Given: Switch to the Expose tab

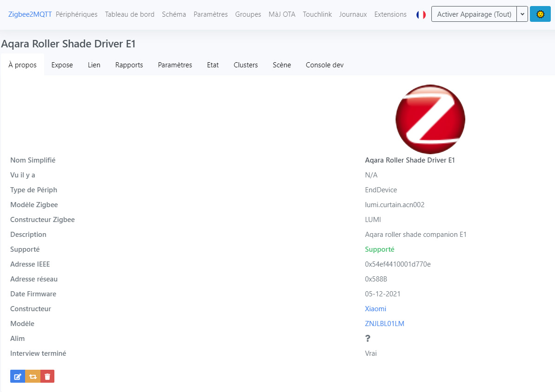Looking at the screenshot, I should pos(62,65).
